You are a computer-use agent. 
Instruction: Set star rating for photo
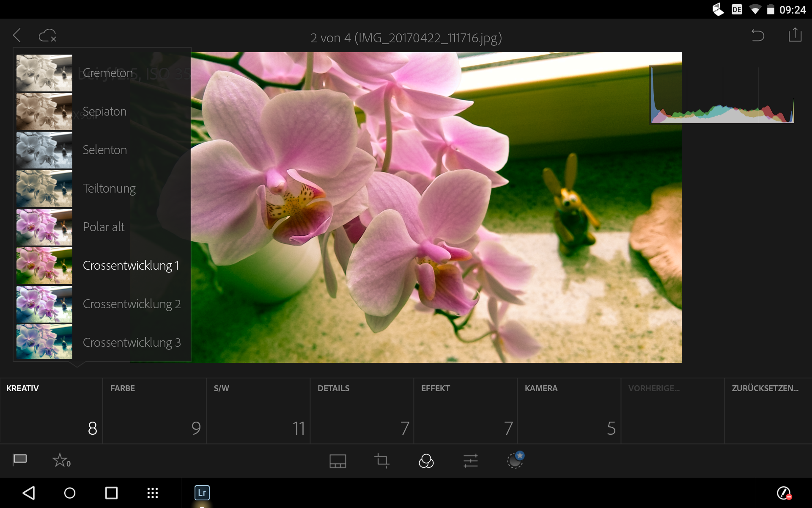[x=61, y=460]
